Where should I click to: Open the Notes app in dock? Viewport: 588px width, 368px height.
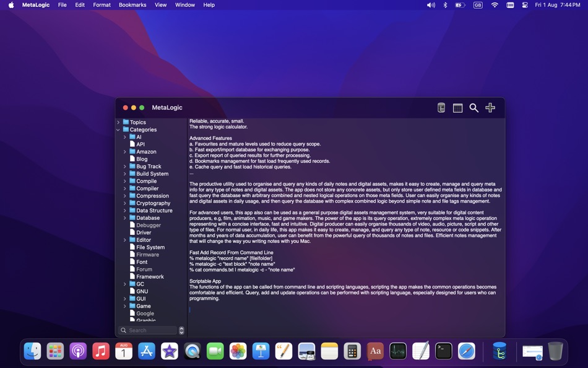(x=330, y=351)
